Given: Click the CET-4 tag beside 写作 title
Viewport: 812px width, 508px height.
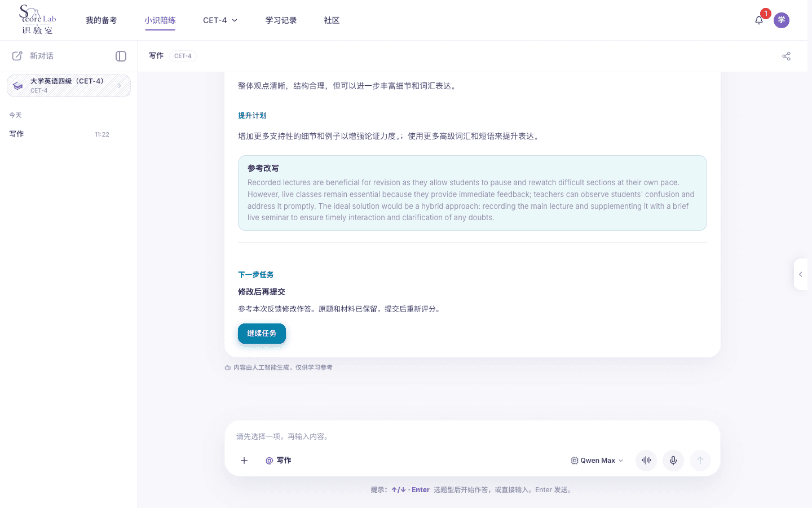Looking at the screenshot, I should coord(183,56).
